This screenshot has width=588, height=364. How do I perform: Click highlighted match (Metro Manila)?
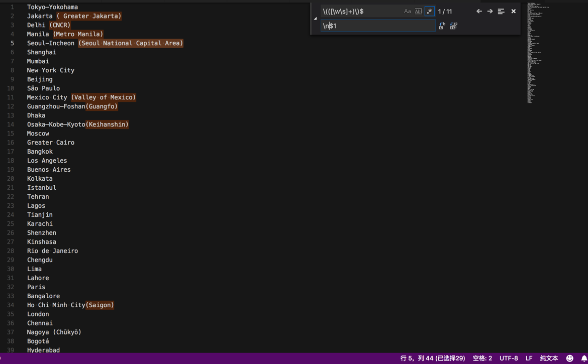78,34
